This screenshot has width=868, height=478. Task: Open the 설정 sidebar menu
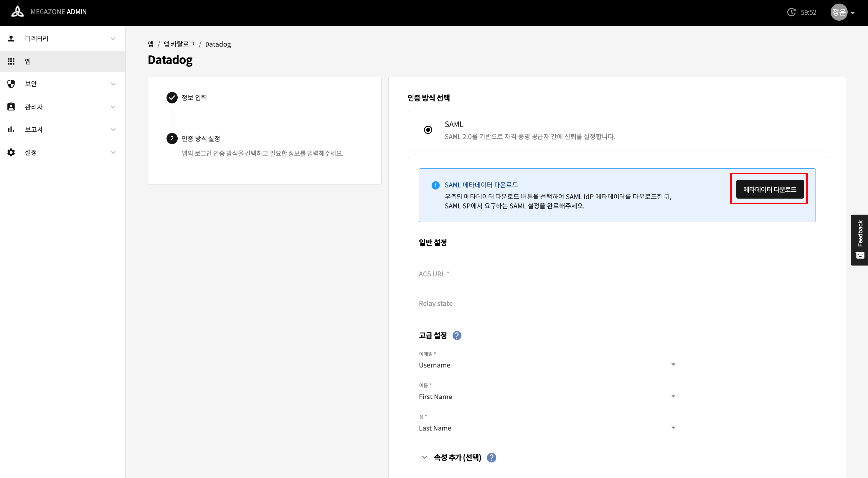tap(63, 152)
